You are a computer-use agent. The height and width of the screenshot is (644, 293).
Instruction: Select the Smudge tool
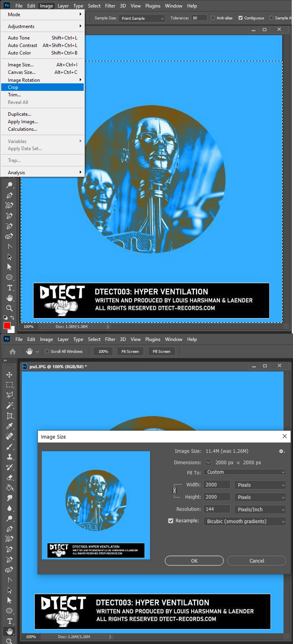click(9, 498)
